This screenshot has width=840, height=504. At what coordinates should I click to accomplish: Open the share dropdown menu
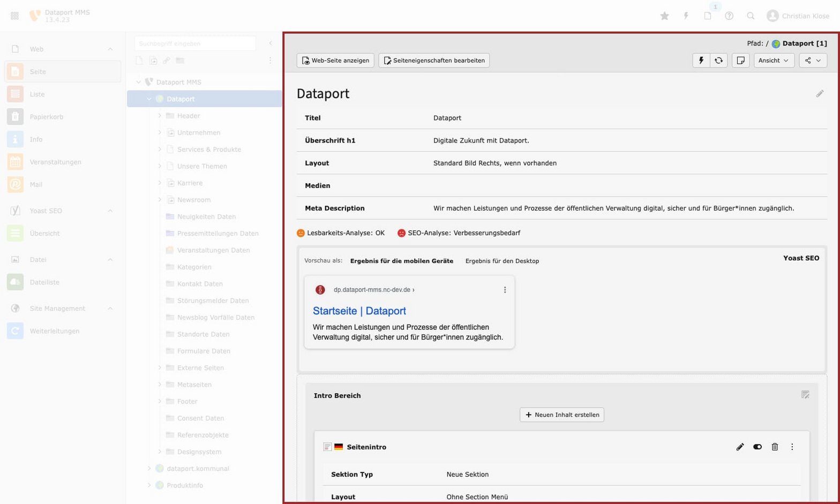pos(813,61)
